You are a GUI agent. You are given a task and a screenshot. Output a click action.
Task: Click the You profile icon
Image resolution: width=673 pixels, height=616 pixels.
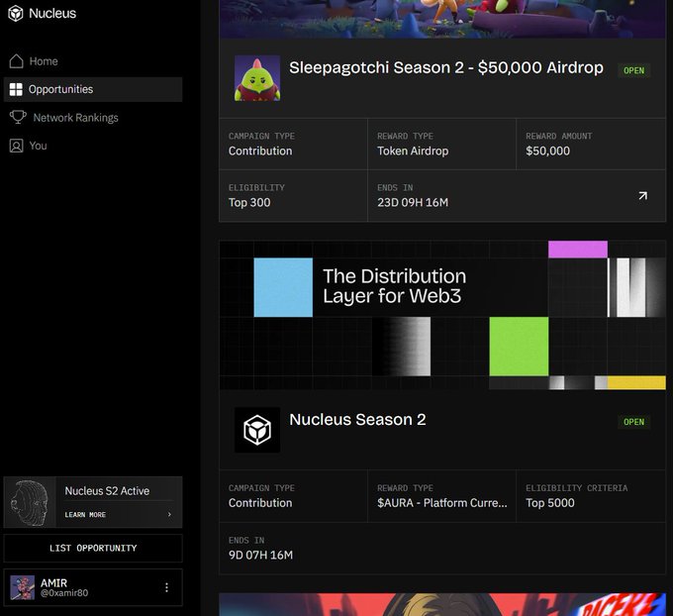point(16,146)
